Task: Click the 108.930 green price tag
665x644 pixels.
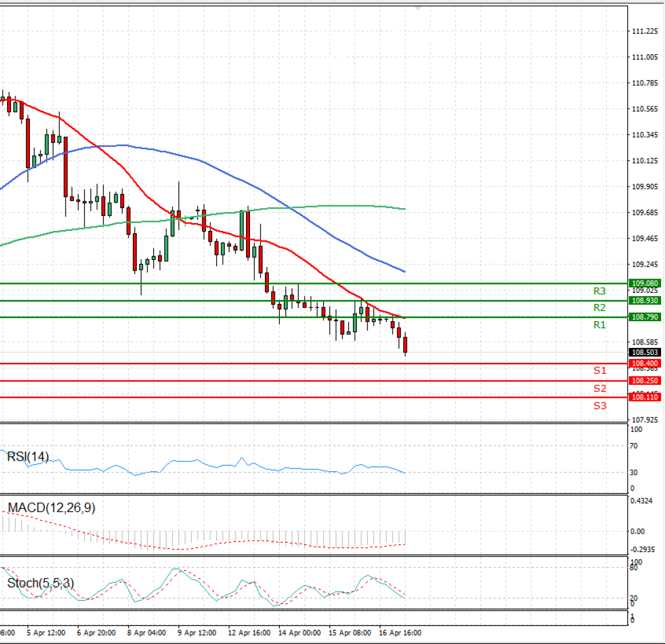Action: pyautogui.click(x=645, y=301)
